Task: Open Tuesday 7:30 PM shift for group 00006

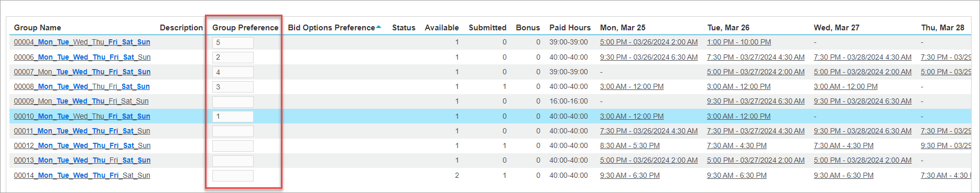Action: pos(756,57)
